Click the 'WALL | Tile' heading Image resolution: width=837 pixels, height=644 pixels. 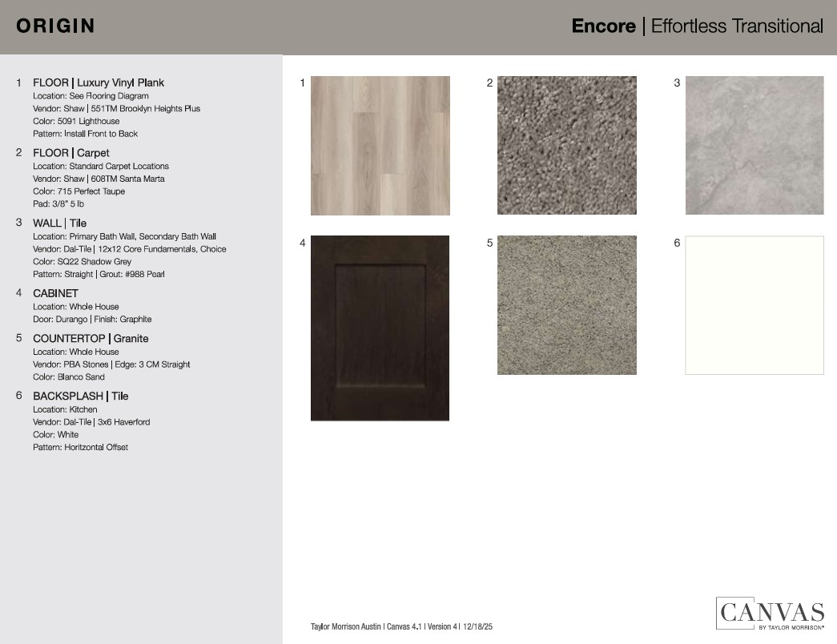pos(60,223)
